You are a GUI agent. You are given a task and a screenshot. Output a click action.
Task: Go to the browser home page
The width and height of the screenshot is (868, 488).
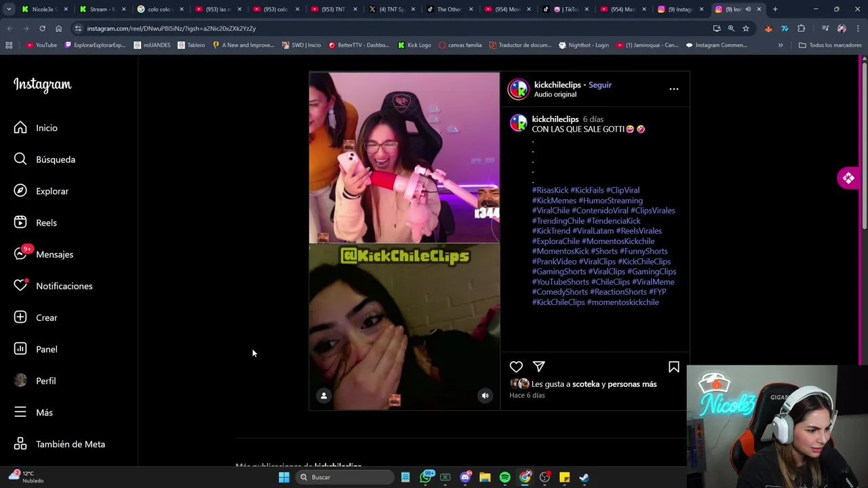click(x=58, y=28)
